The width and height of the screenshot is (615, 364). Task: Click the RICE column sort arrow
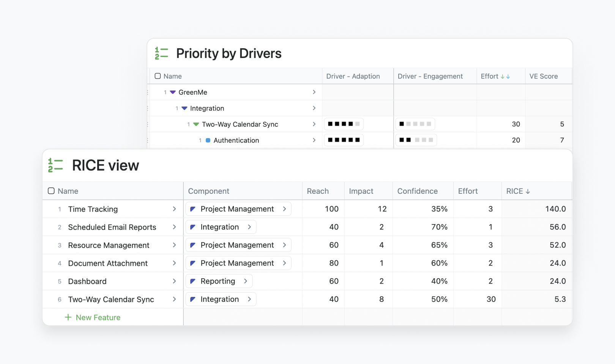pos(528,191)
